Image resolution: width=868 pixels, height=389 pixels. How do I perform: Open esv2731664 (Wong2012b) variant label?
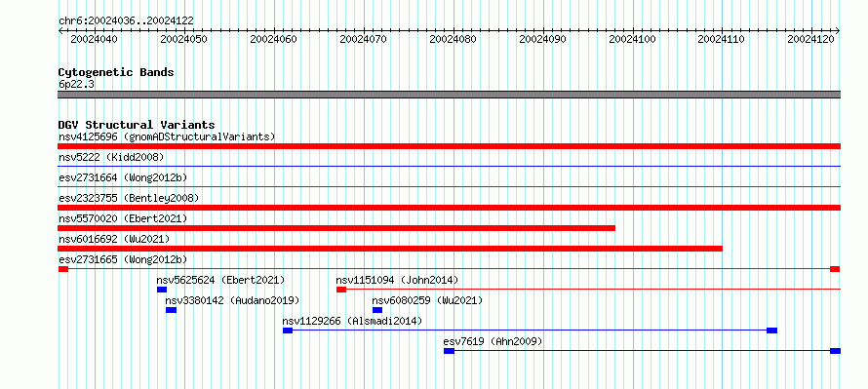[123, 177]
